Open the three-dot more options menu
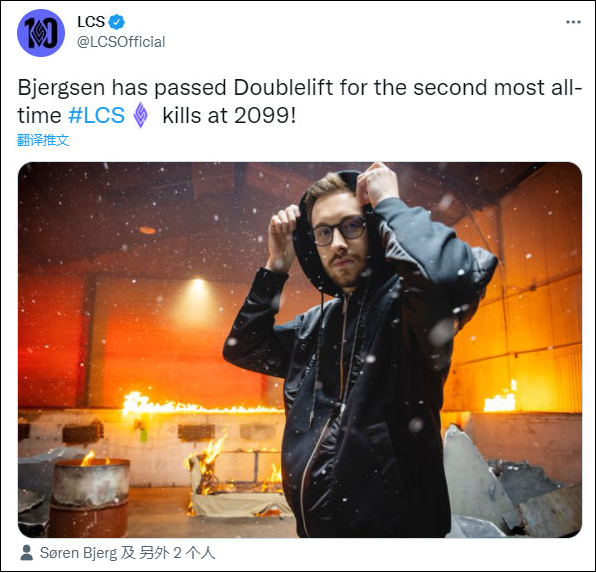596x573 pixels. click(x=573, y=22)
